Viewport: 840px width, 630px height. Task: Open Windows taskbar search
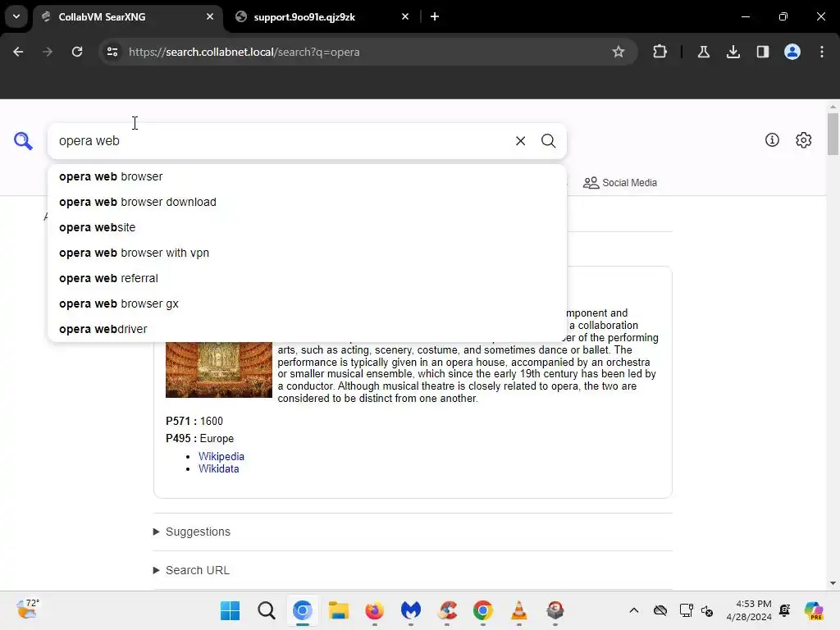pyautogui.click(x=267, y=610)
